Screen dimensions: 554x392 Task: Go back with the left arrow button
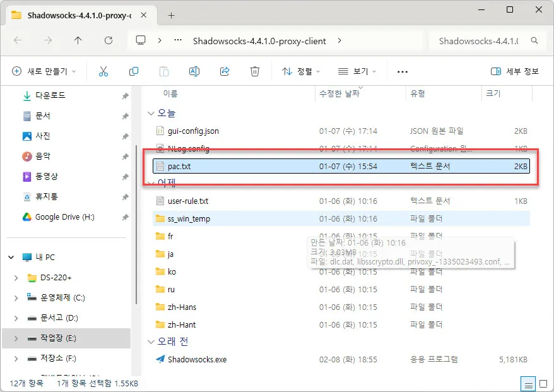coord(18,40)
